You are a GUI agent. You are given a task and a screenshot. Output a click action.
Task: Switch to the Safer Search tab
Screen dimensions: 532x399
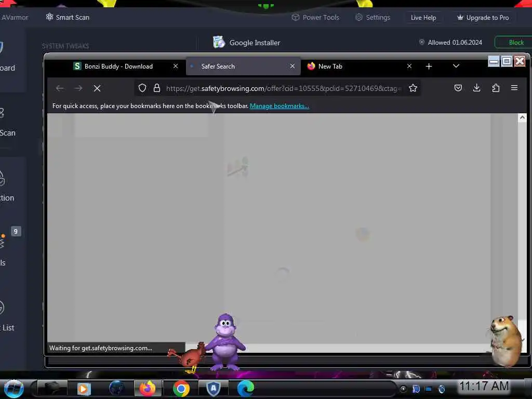243,66
